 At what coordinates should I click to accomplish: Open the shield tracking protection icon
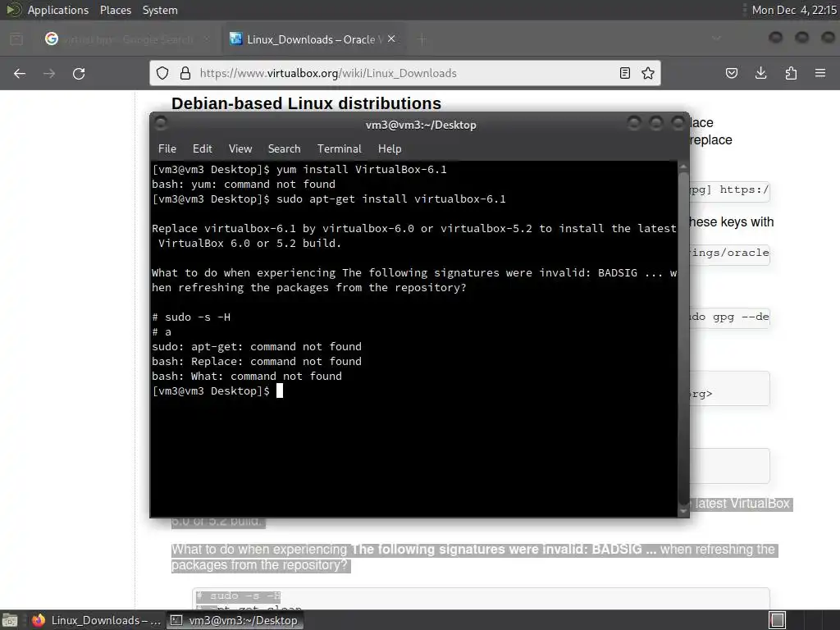pos(162,73)
